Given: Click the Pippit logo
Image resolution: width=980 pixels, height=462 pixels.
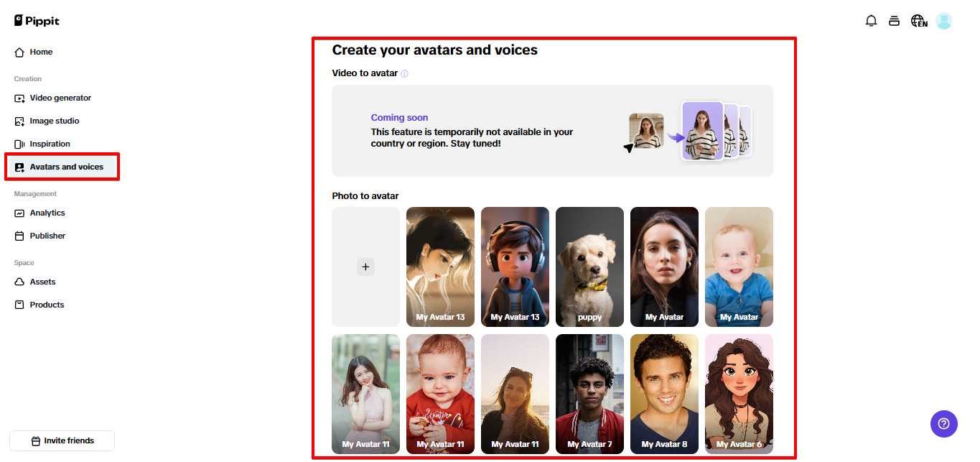Looking at the screenshot, I should tap(37, 21).
